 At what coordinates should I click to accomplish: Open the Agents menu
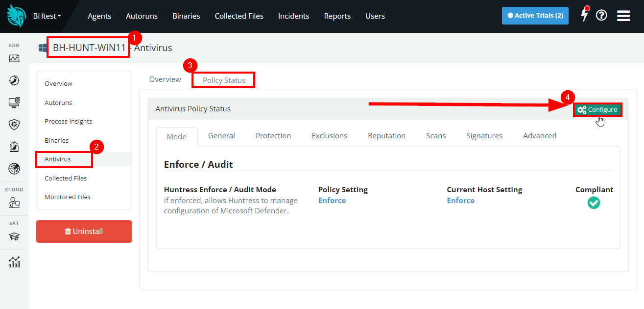(x=99, y=16)
